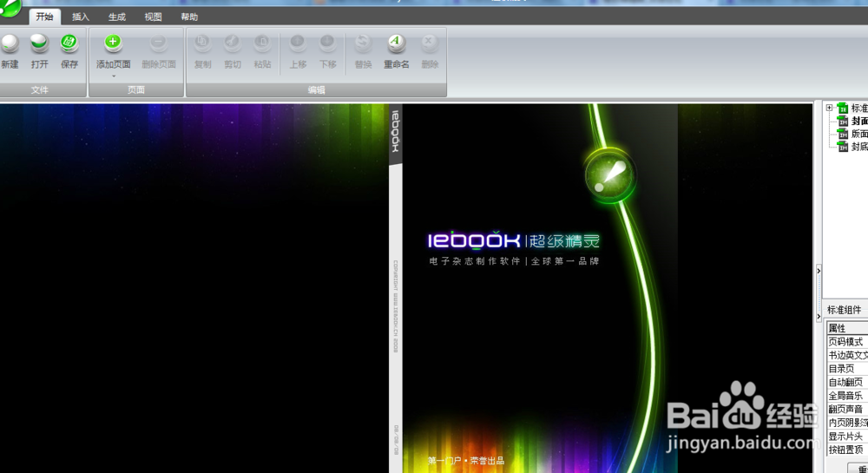Switch to the 开始 ribbon tab
This screenshot has width=868, height=473.
tap(45, 16)
